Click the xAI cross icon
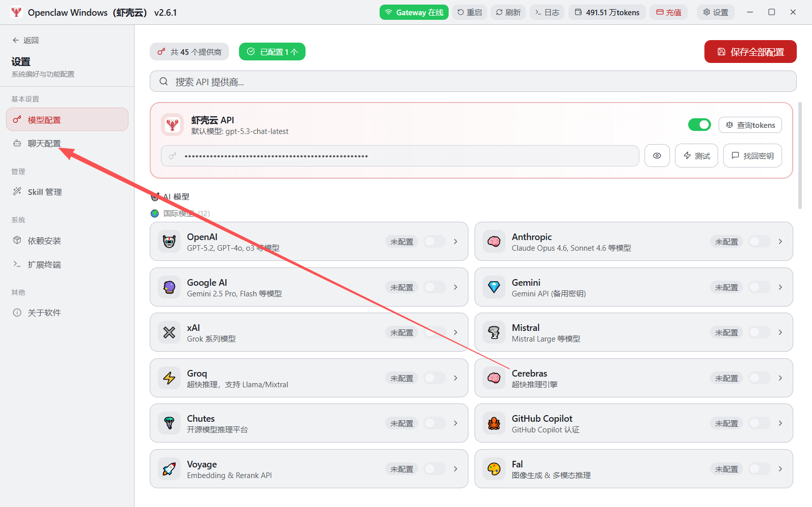Viewport: 812px width, 507px height. pyautogui.click(x=169, y=332)
